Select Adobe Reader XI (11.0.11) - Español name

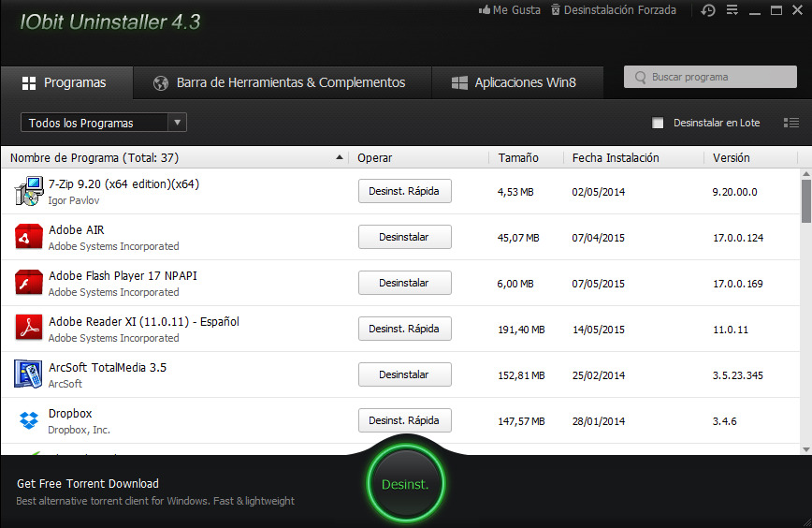(144, 322)
